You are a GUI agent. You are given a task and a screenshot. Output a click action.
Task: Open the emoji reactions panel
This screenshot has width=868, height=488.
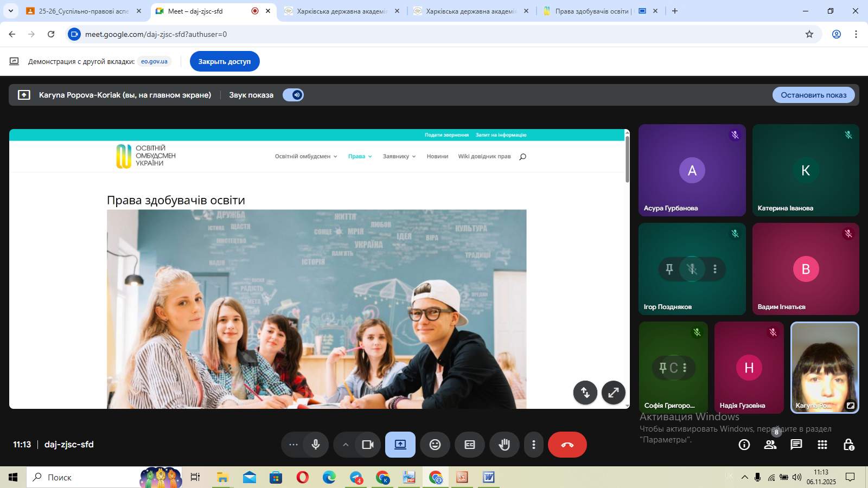click(x=435, y=445)
